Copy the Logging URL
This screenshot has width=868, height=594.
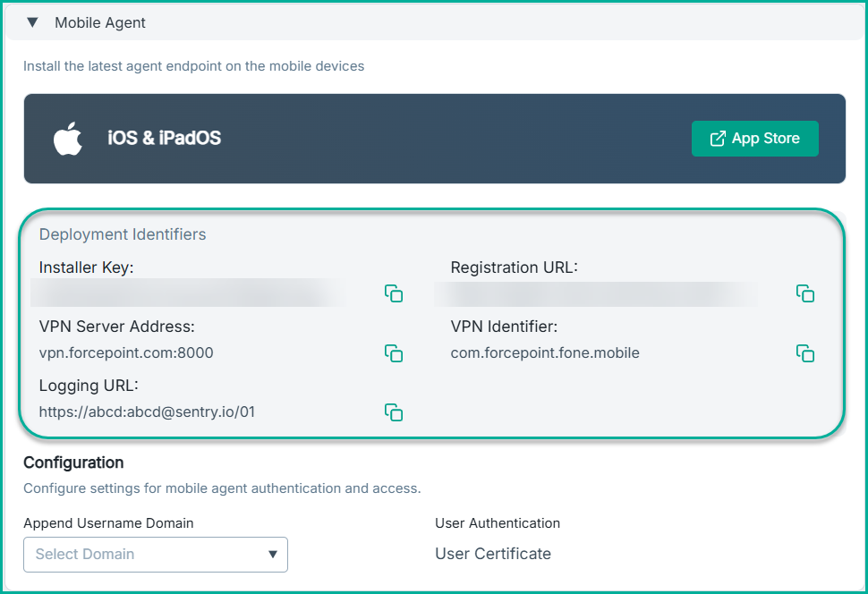tap(394, 412)
